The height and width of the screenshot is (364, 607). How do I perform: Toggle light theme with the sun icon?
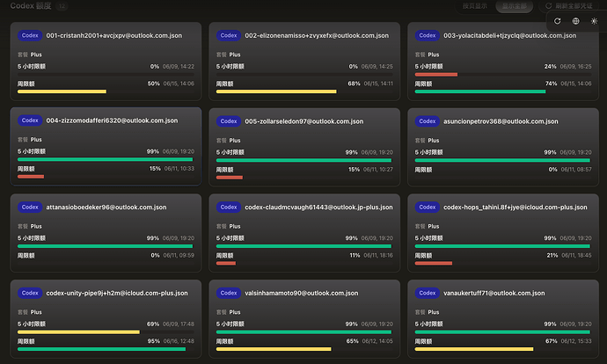pyautogui.click(x=594, y=21)
